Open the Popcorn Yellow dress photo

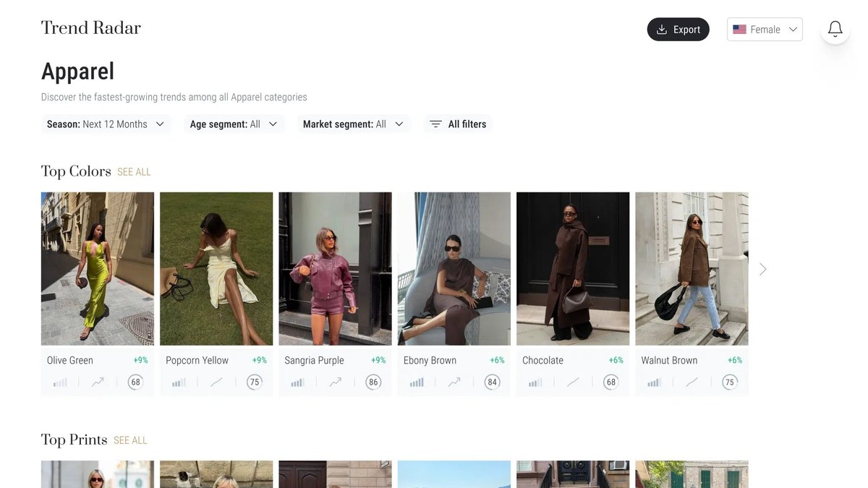click(216, 269)
